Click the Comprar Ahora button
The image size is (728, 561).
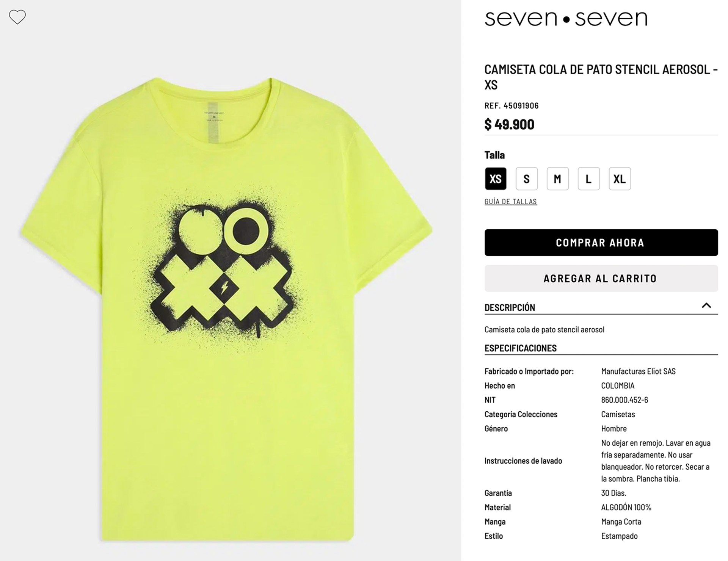(x=601, y=243)
